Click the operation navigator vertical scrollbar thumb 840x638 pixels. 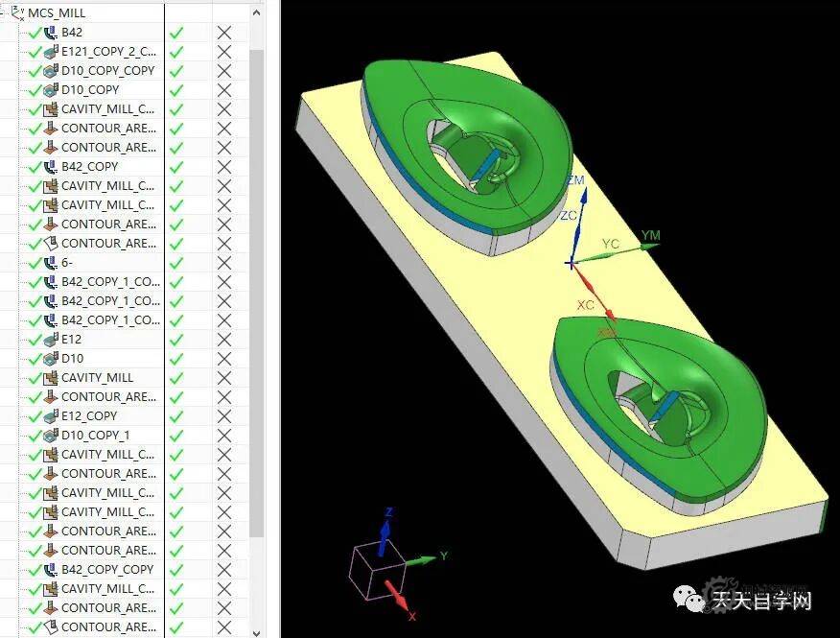pyautogui.click(x=256, y=288)
